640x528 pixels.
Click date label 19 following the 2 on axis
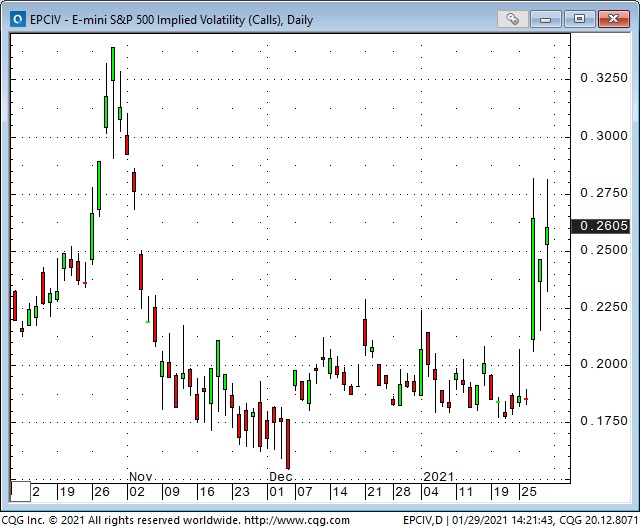click(67, 492)
